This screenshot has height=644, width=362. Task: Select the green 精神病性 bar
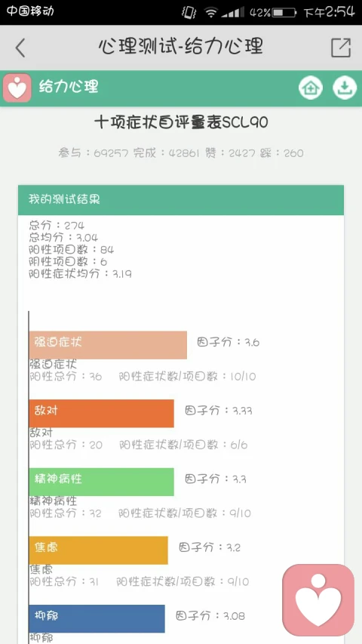pos(101,482)
